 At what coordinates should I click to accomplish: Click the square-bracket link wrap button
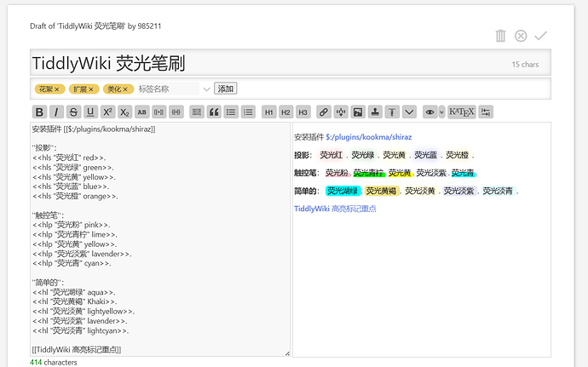159,112
